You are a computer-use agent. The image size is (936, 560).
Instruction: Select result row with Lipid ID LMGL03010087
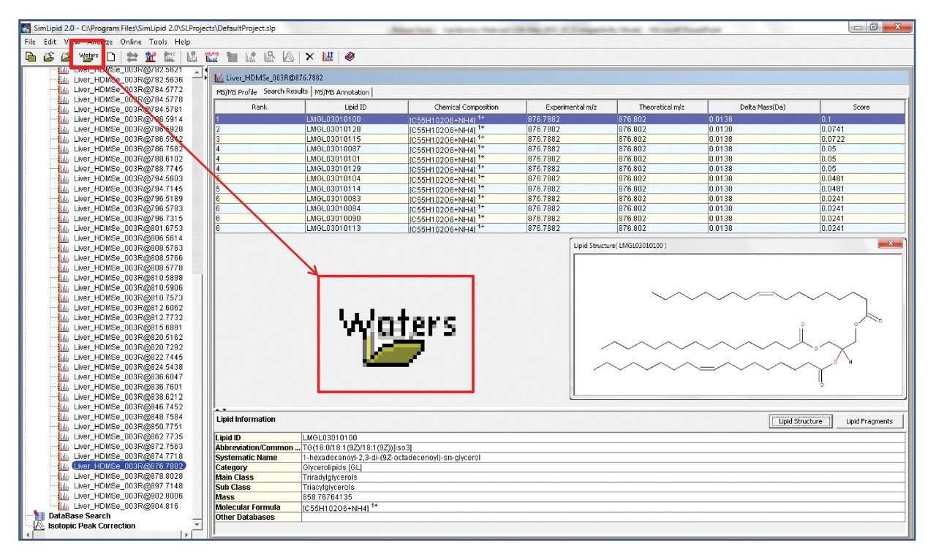coord(559,148)
